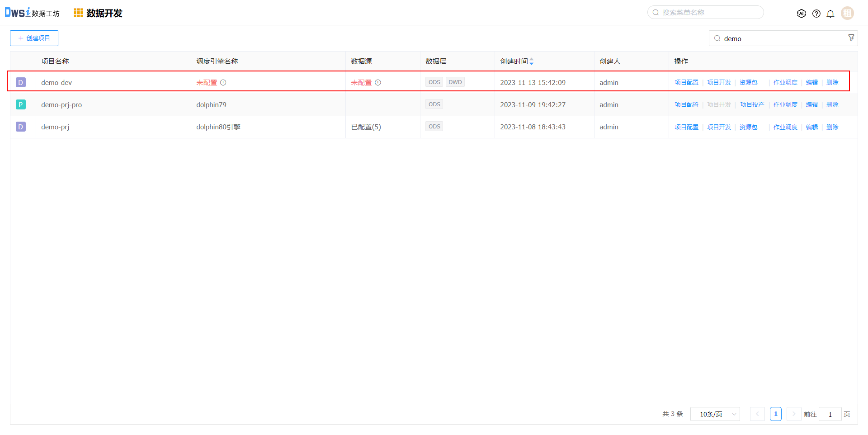Viewport: 868px width, 435px height.
Task: Click info icon next to 未配置 data source
Action: pyautogui.click(x=378, y=83)
